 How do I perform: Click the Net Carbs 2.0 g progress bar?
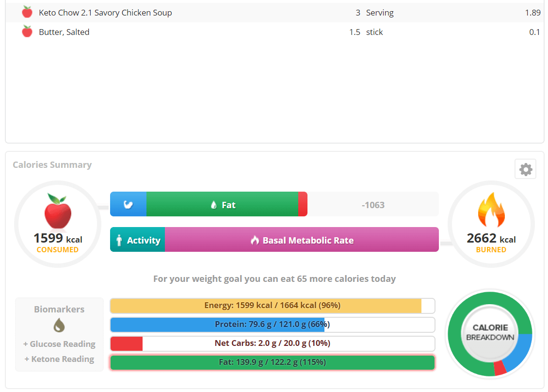coord(273,343)
